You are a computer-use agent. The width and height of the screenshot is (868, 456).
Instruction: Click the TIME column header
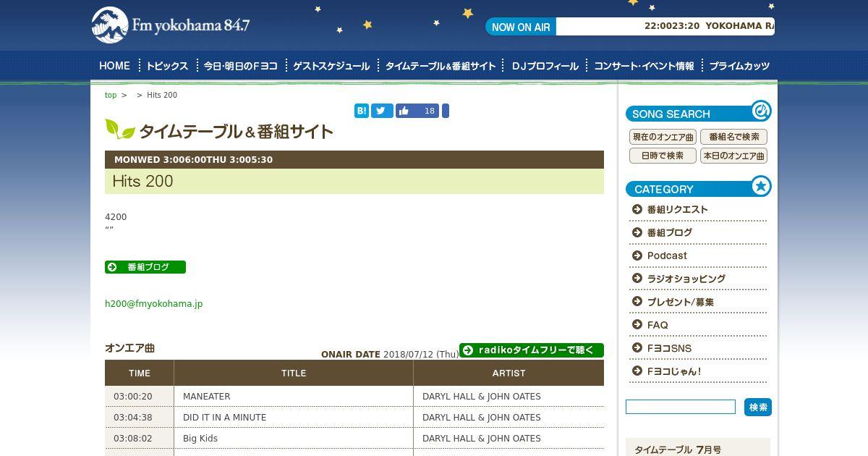(x=140, y=373)
